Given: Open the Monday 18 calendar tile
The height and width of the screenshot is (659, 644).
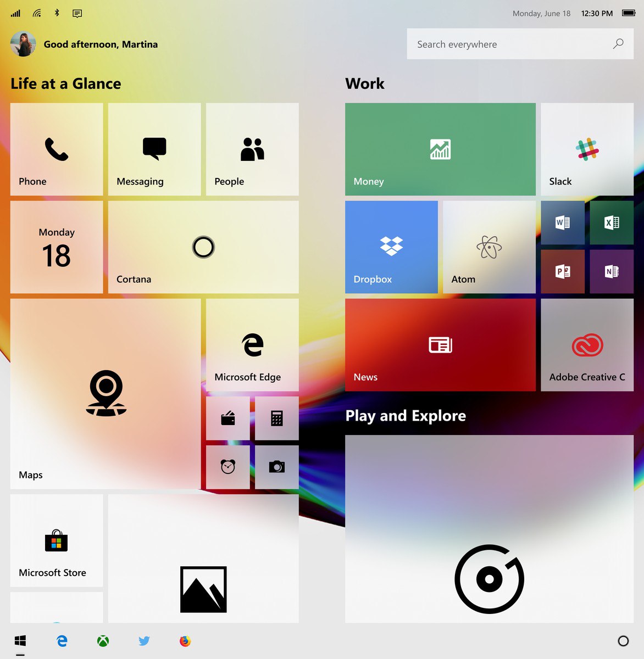Looking at the screenshot, I should 57,247.
